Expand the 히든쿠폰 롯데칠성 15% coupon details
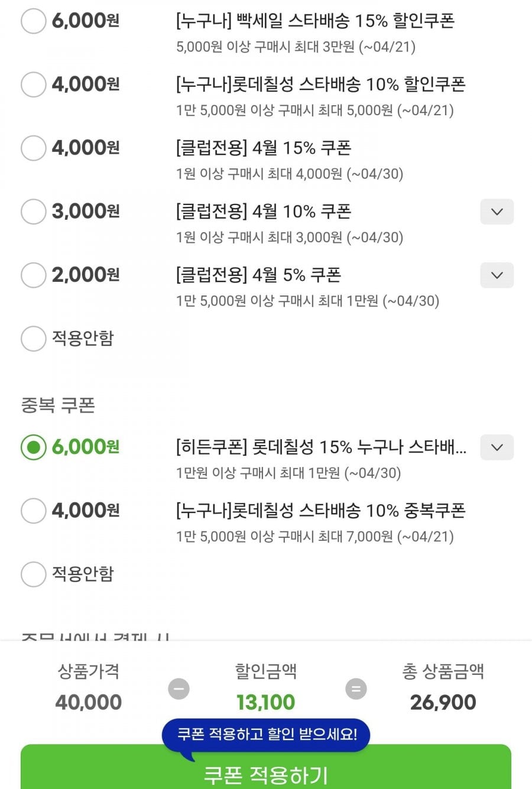 pyautogui.click(x=497, y=447)
